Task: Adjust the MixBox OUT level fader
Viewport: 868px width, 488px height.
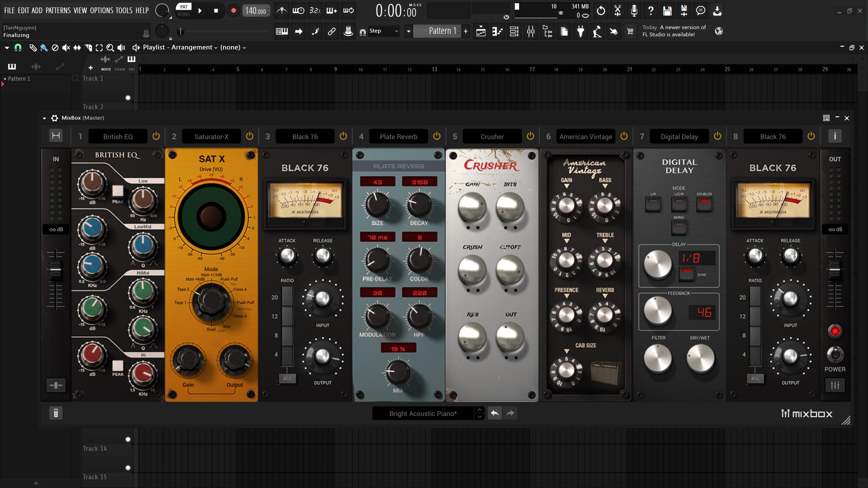Action: (835, 270)
